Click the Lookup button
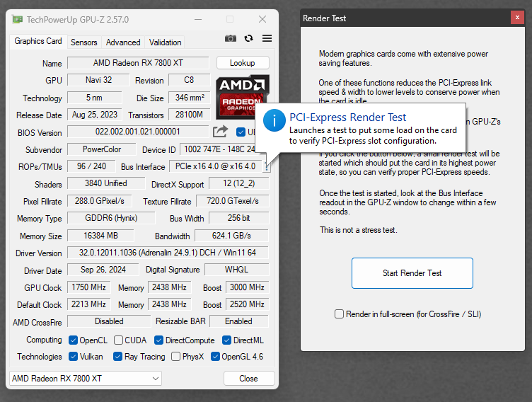 coord(243,63)
